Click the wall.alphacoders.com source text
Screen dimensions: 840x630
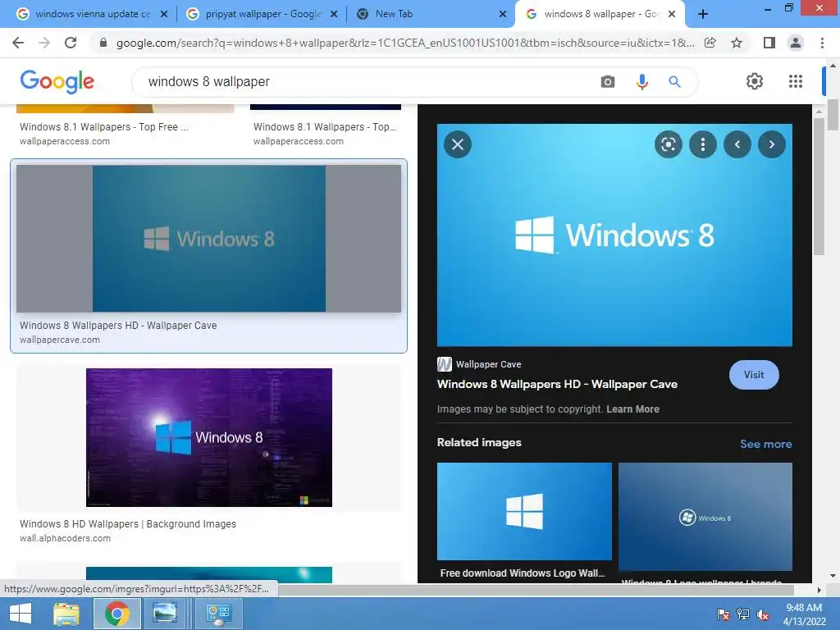66,538
